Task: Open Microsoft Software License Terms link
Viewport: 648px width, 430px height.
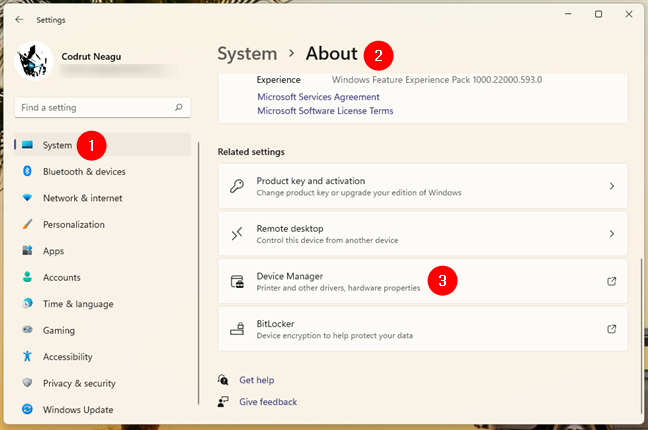Action: click(325, 111)
